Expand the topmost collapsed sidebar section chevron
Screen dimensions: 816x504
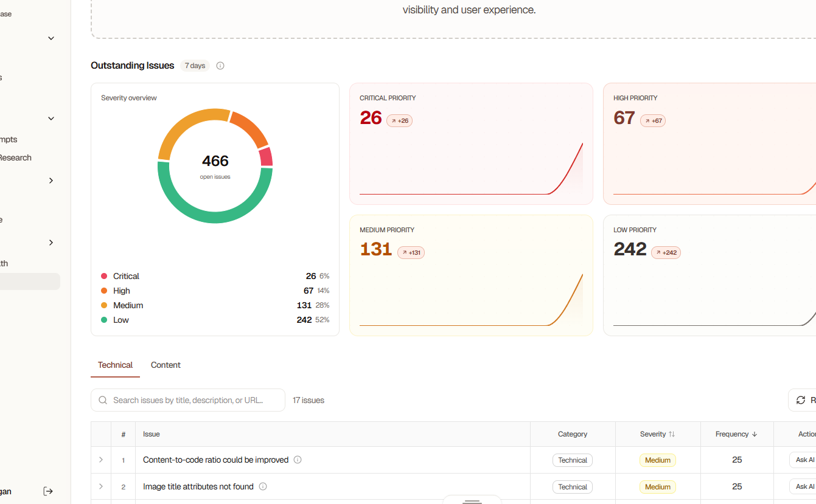tap(51, 38)
